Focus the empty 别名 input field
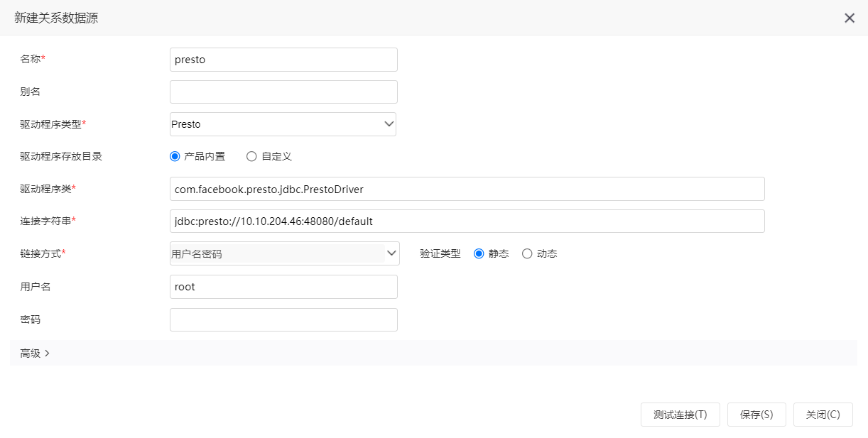Screen dimensions: 868x438 pos(283,92)
